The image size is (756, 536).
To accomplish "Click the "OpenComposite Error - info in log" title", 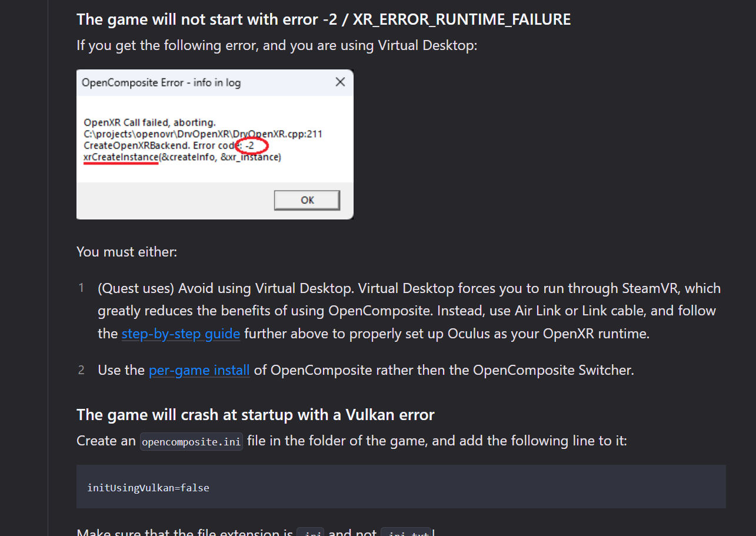I will pos(161,83).
